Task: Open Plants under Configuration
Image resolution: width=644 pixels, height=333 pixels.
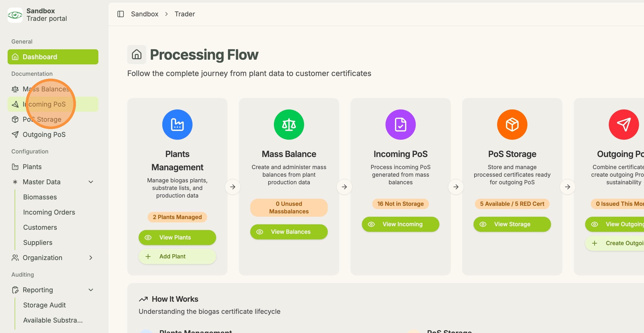Action: [53, 167]
